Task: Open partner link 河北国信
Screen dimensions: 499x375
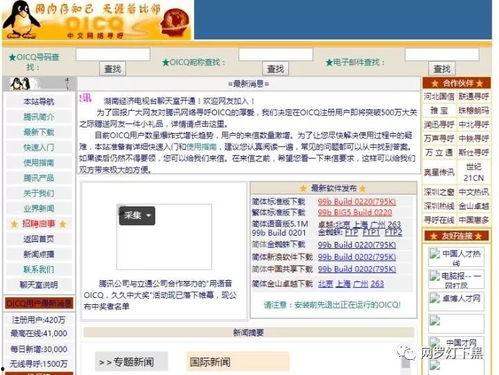Action: [439, 97]
